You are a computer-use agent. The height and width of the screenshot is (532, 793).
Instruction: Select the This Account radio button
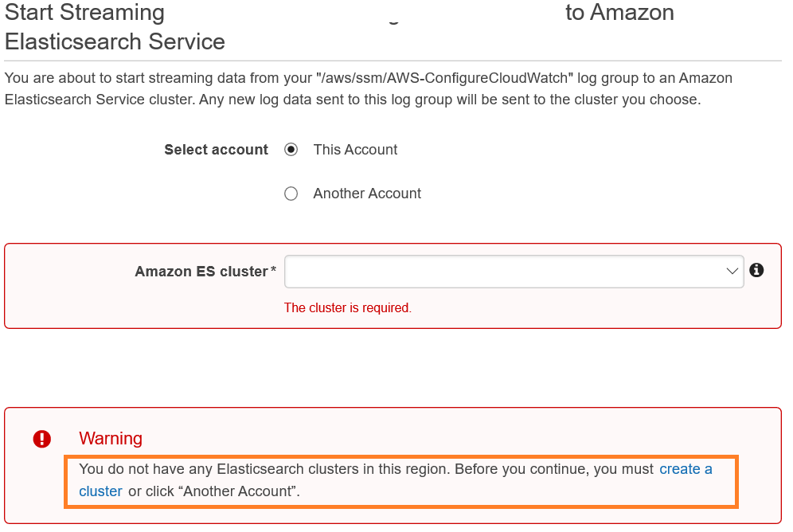coord(291,150)
